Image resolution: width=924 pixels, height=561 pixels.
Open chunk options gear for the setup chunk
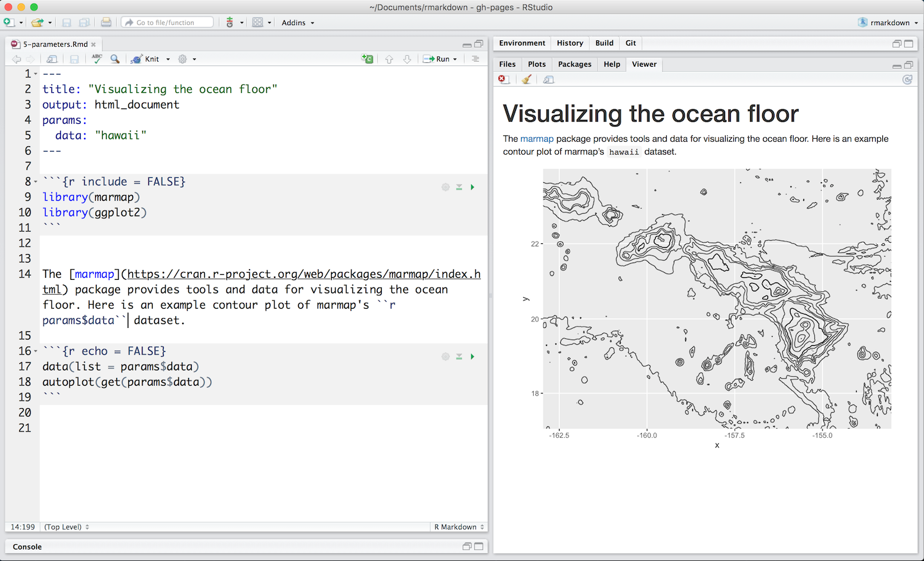445,187
